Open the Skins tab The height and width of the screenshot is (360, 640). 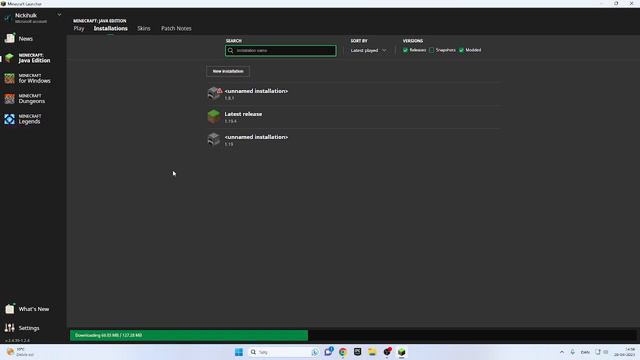pos(144,28)
